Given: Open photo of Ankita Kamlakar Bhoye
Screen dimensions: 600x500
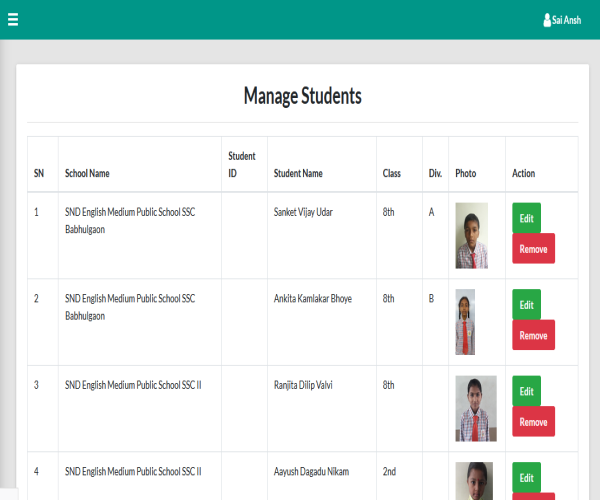Looking at the screenshot, I should 465,322.
